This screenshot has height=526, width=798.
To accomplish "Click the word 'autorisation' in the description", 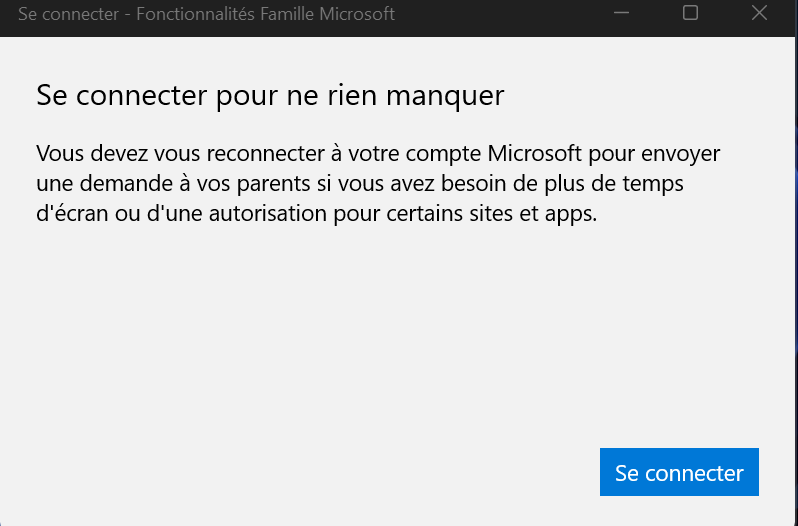I will click(x=268, y=213).
